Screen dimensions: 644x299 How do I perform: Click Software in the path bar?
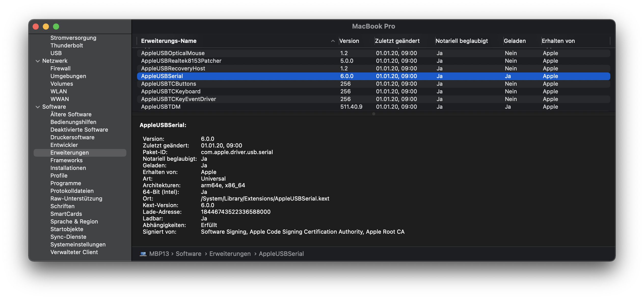point(189,254)
